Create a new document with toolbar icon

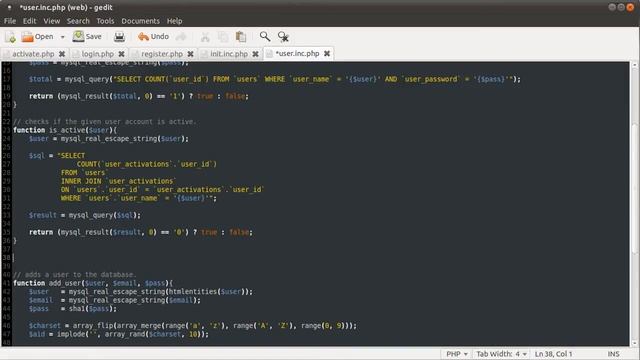11,37
